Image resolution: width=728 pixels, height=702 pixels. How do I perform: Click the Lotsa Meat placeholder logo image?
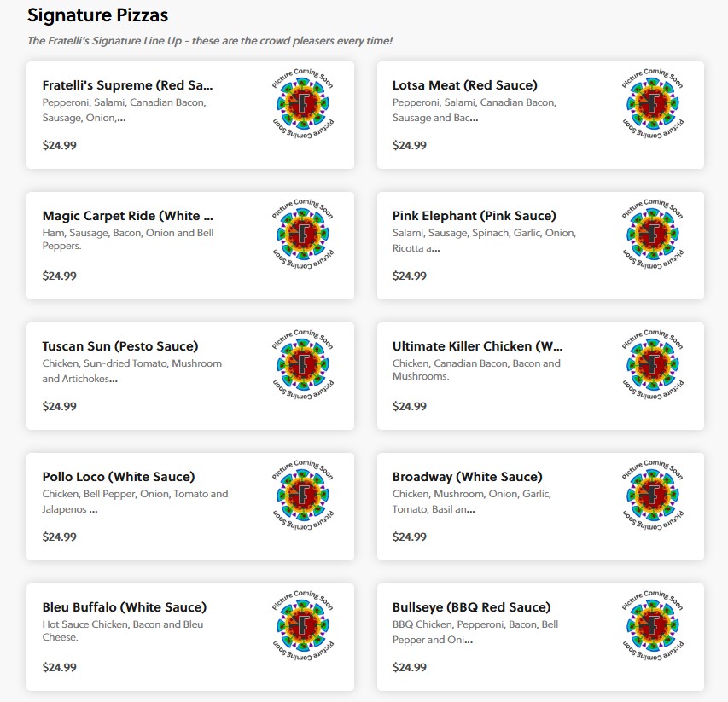[x=654, y=104]
